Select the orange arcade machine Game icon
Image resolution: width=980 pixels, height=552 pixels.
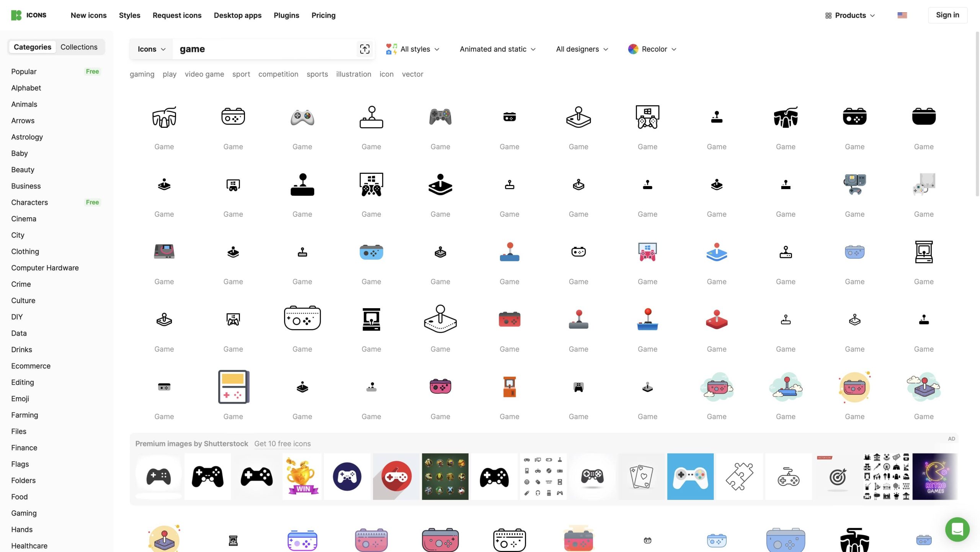509,387
